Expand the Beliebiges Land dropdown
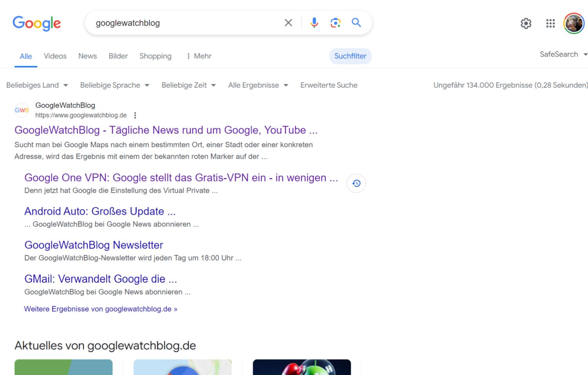Image resolution: width=588 pixels, height=375 pixels. coord(37,85)
